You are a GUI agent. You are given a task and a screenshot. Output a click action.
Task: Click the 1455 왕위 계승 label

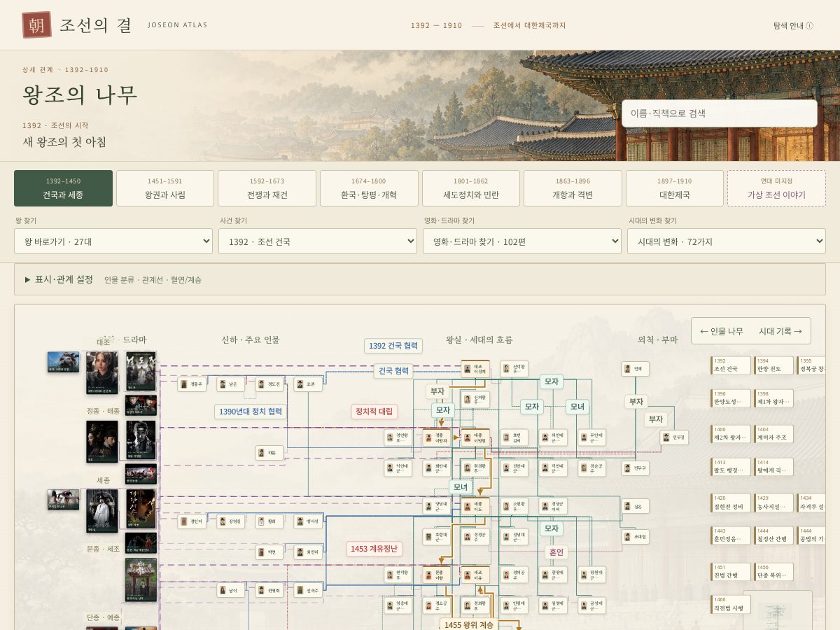469,624
